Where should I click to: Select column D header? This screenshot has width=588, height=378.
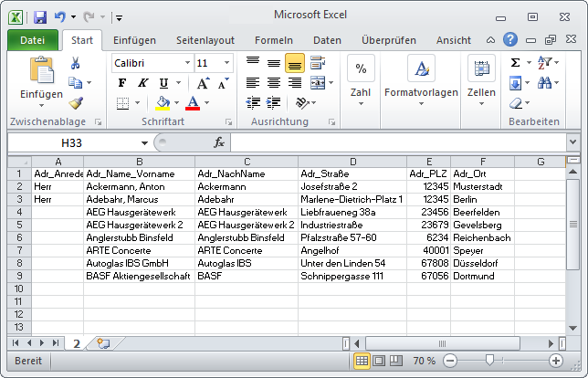352,162
